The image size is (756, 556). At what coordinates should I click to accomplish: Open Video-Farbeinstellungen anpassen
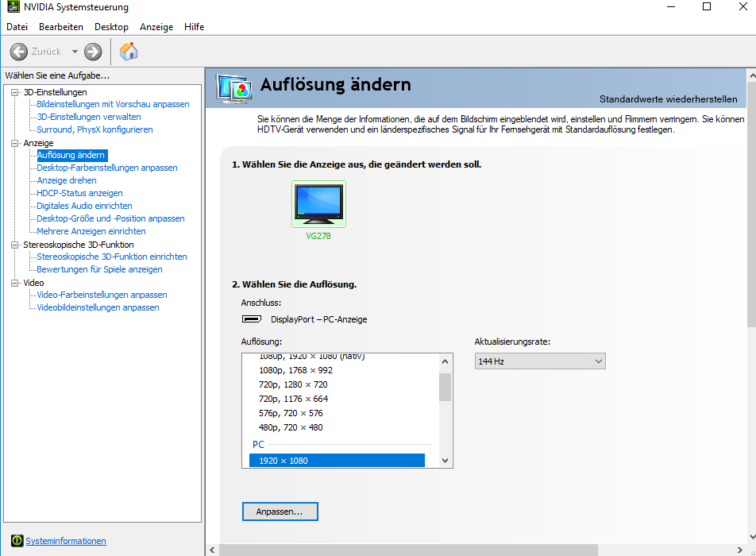pos(102,295)
